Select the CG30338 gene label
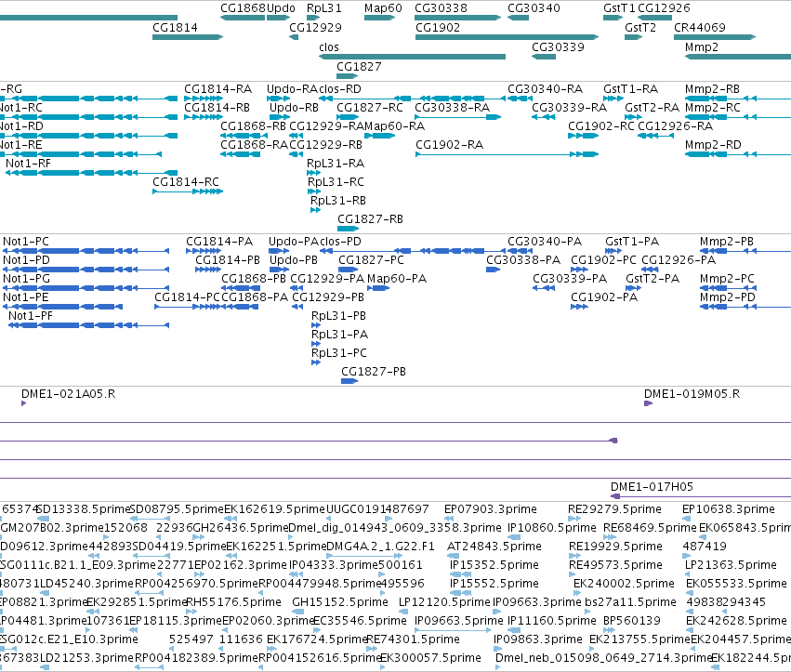Image resolution: width=791 pixels, height=672 pixels. 441,8
